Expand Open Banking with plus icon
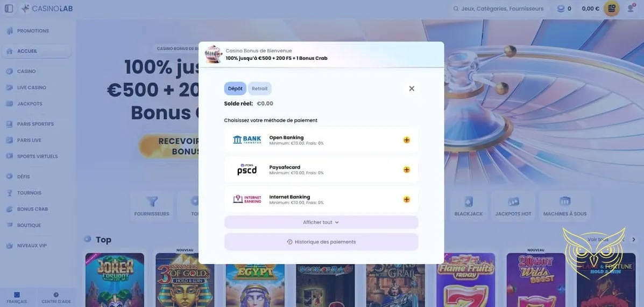644x307 pixels. (x=407, y=139)
